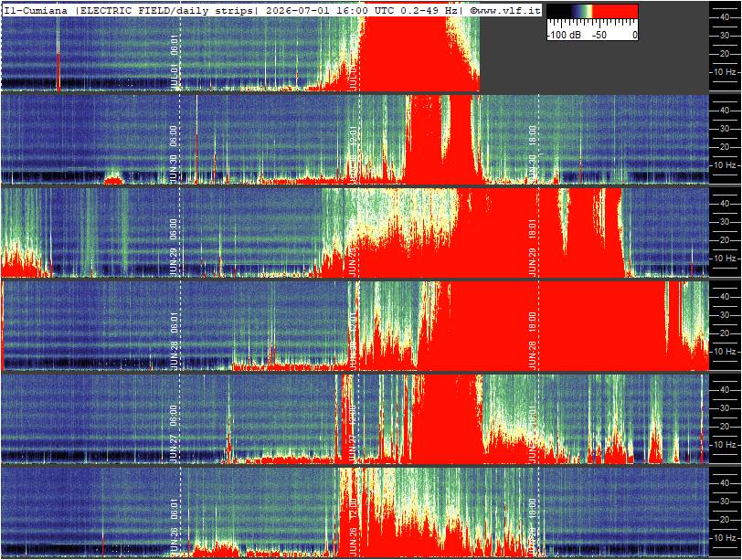This screenshot has width=742, height=560.
Task: Click the ©www.vlf.it website text
Action: [x=505, y=10]
